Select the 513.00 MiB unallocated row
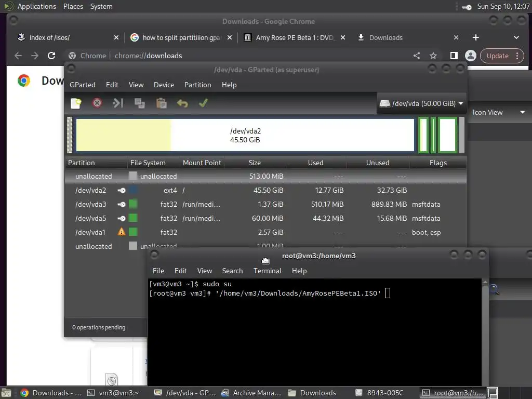Viewport: 532px width, 399px height. pyautogui.click(x=265, y=176)
